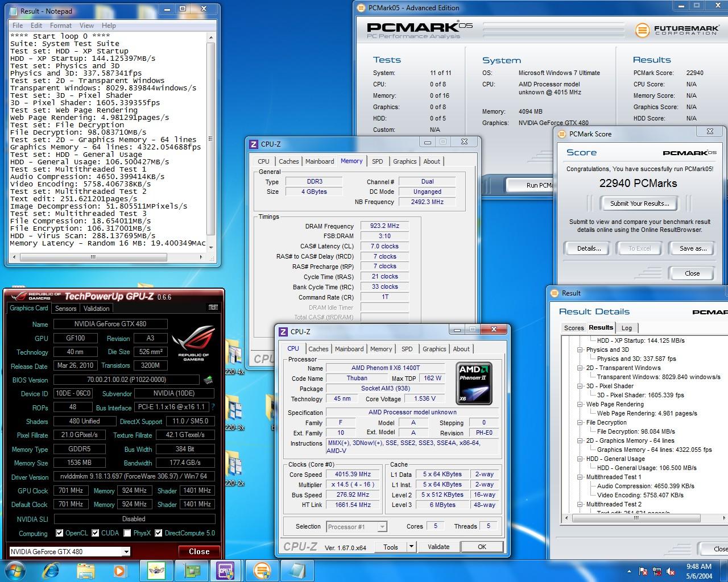Click the Save as... button

[693, 248]
